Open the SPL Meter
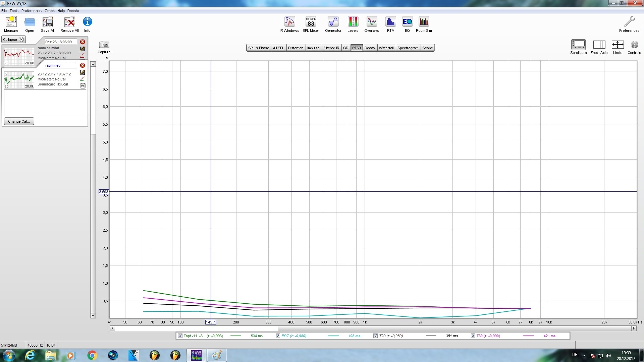Image resolution: width=644 pixels, height=362 pixels. 311,24
